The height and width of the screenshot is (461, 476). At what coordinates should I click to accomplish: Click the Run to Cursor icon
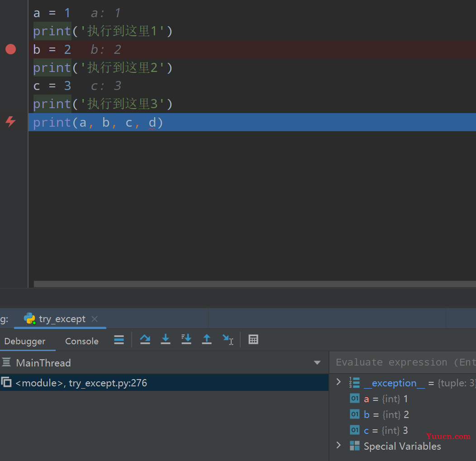[228, 339]
